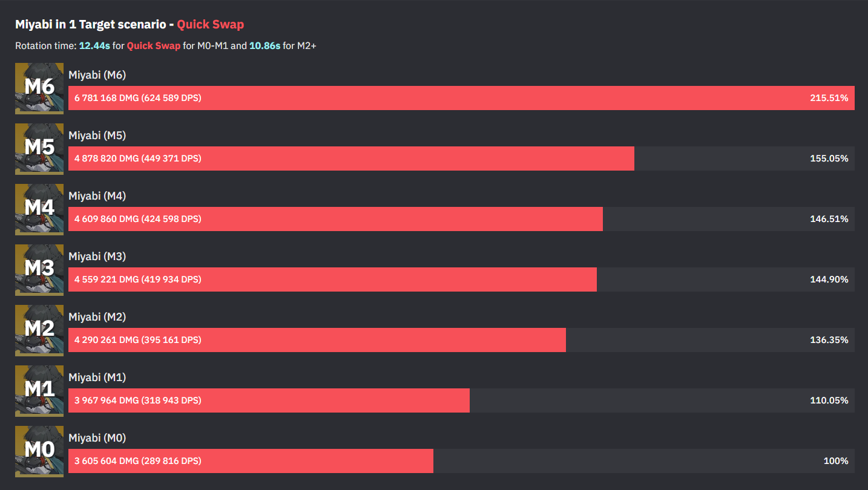Click the M1 bar with 3 967 964 DMG
This screenshot has width=868, height=490.
point(269,400)
